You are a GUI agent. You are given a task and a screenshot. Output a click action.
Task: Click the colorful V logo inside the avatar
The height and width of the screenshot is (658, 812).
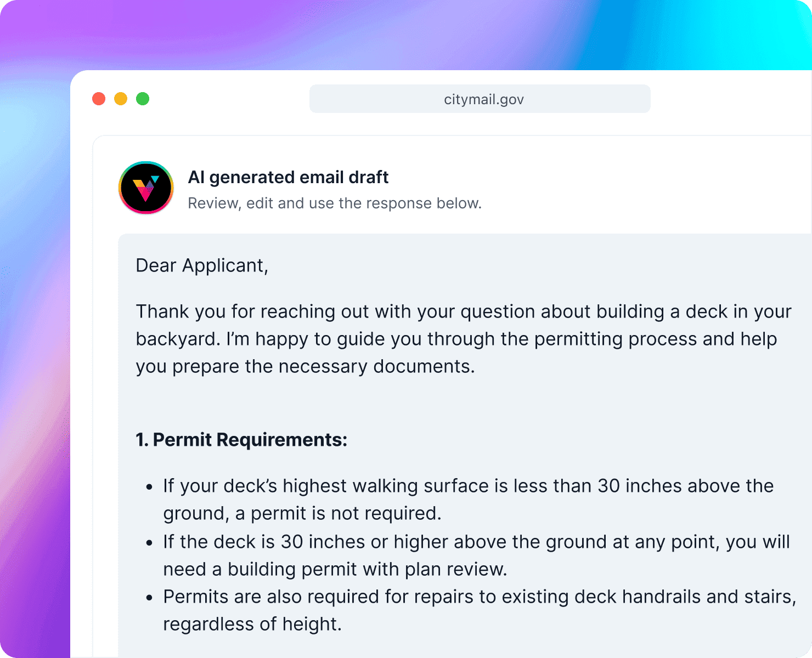coord(145,188)
